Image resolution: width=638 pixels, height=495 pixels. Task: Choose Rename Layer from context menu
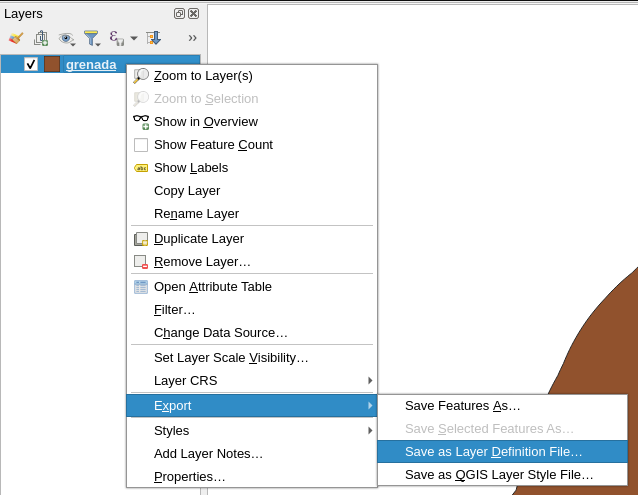(x=252, y=214)
